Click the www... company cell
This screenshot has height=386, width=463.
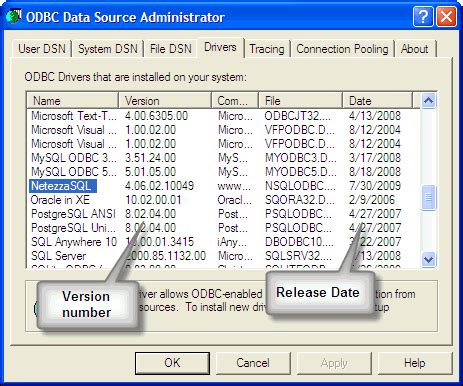(234, 186)
